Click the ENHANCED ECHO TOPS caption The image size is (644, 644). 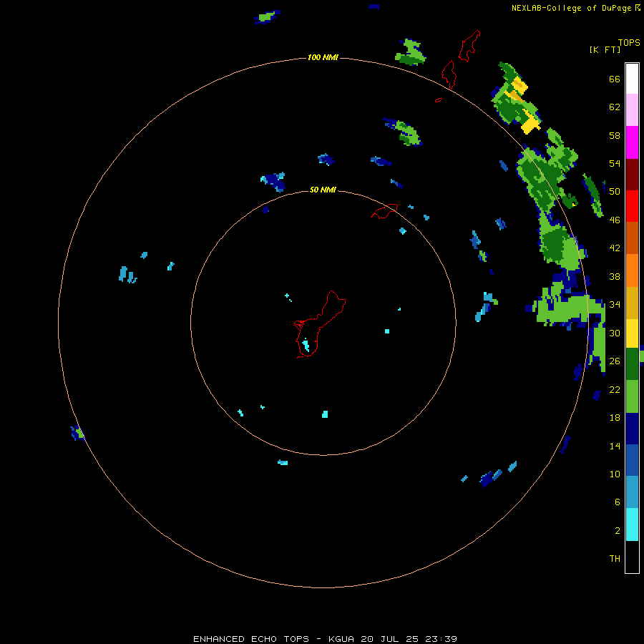click(251, 639)
